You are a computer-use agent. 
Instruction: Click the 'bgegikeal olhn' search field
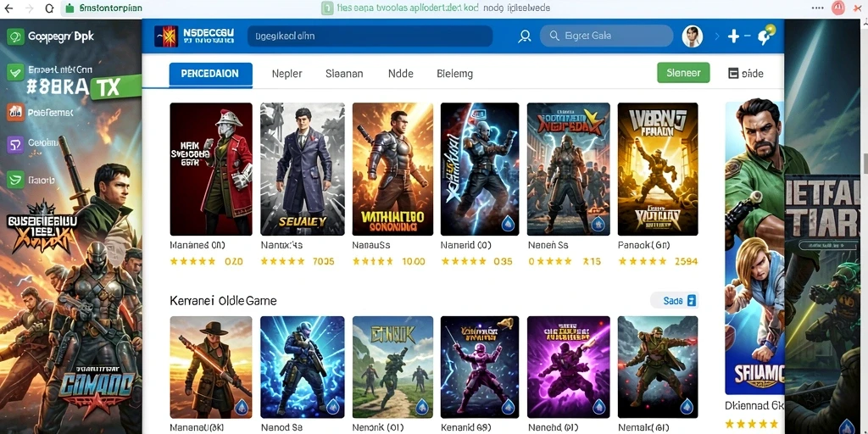tap(370, 36)
